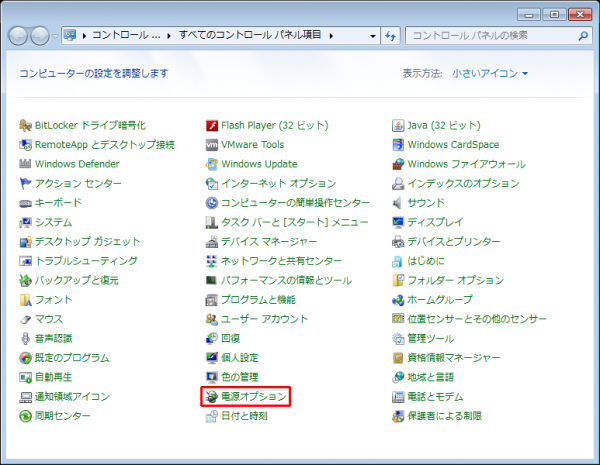Click the ネットワークと共有センター icon
600x465 pixels.
[212, 261]
